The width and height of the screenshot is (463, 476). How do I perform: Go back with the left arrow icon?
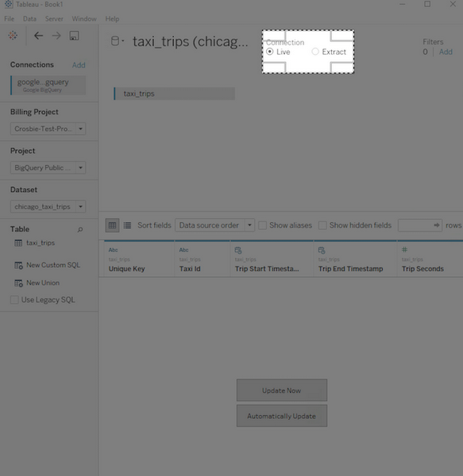[38, 36]
